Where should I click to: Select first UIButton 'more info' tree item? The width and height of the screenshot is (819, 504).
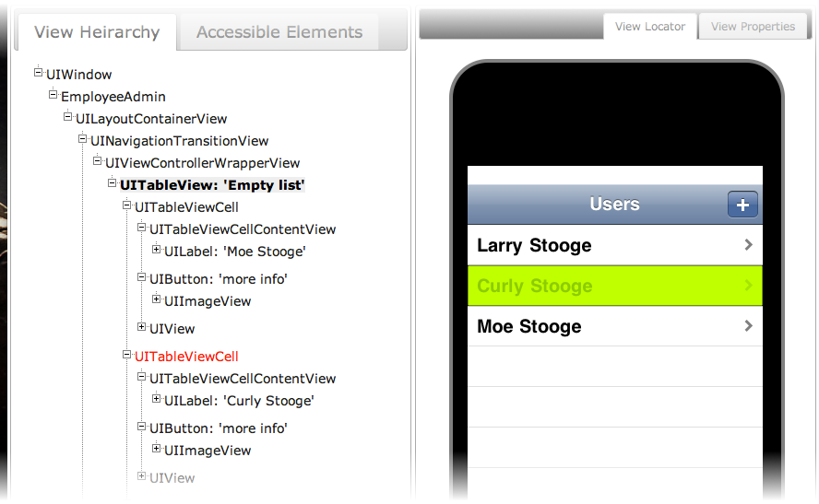[x=219, y=279]
